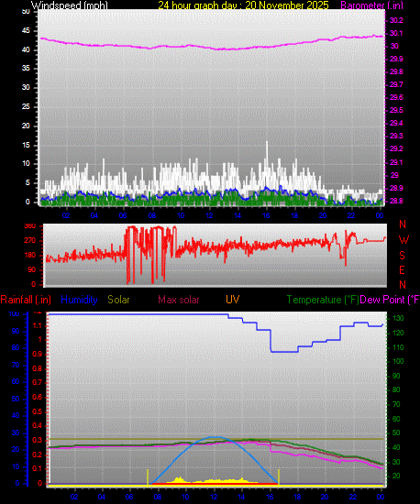Select the blue 'Humidity' legend label

(79, 300)
